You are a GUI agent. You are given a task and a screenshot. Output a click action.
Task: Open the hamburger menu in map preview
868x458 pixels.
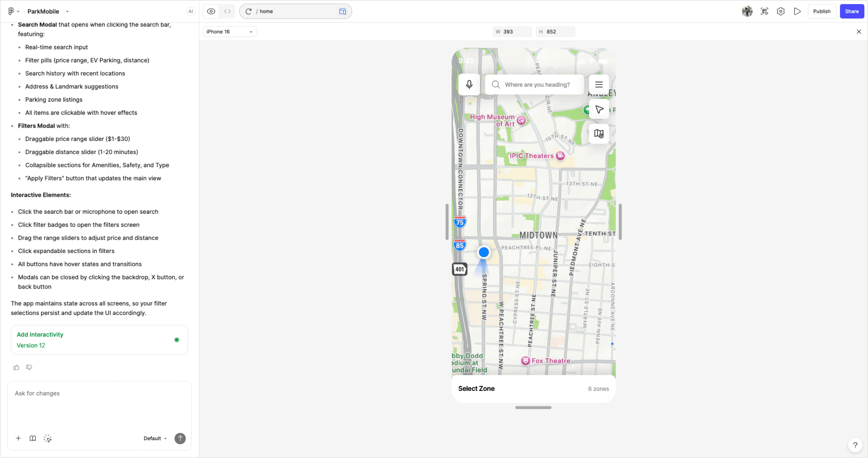[599, 84]
